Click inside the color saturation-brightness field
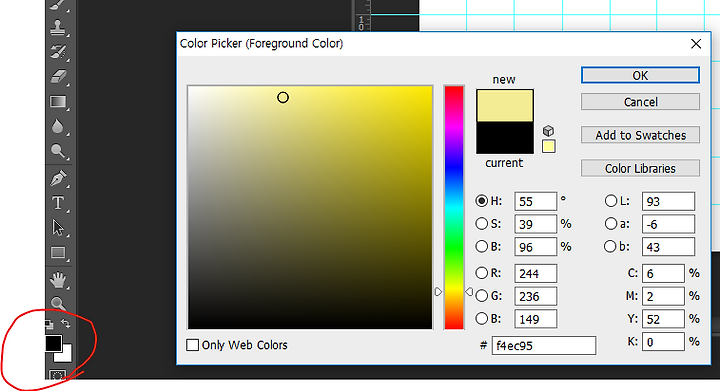720x391 pixels. click(x=310, y=207)
